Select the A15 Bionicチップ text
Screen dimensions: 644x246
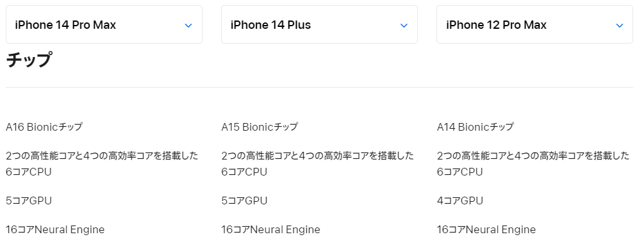[x=259, y=127]
